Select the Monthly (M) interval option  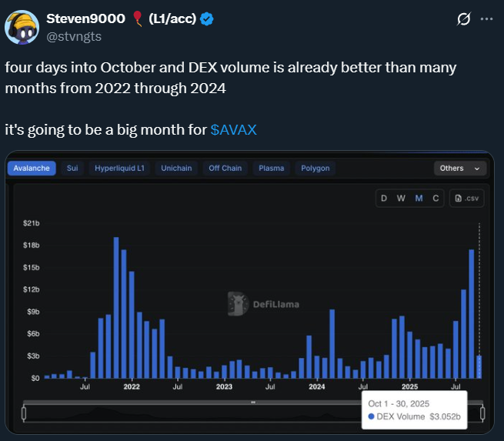419,199
